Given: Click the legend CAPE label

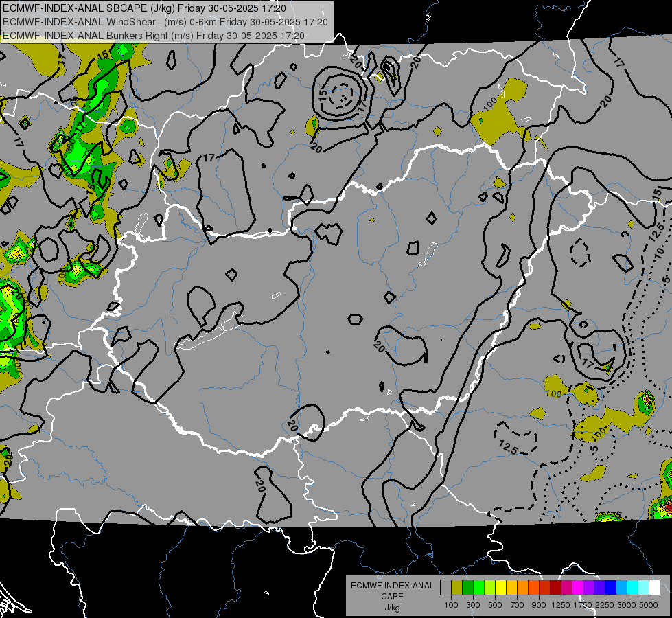Looking at the screenshot, I should pyautogui.click(x=392, y=596).
